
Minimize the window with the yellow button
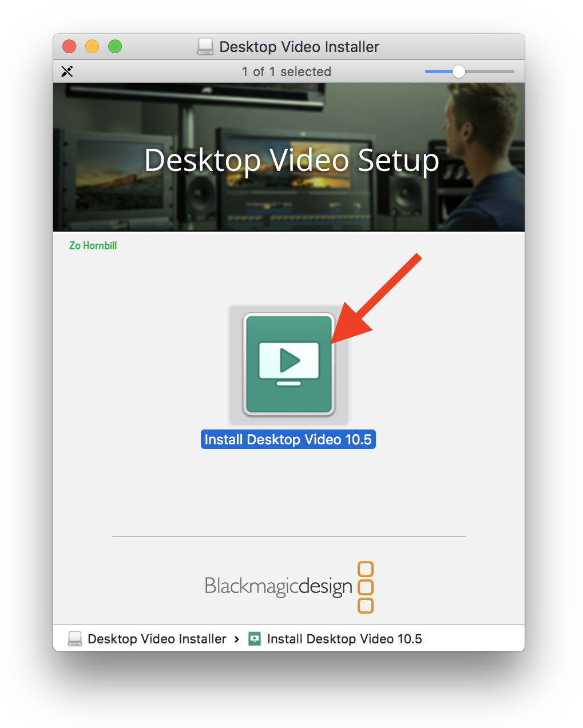click(x=92, y=46)
